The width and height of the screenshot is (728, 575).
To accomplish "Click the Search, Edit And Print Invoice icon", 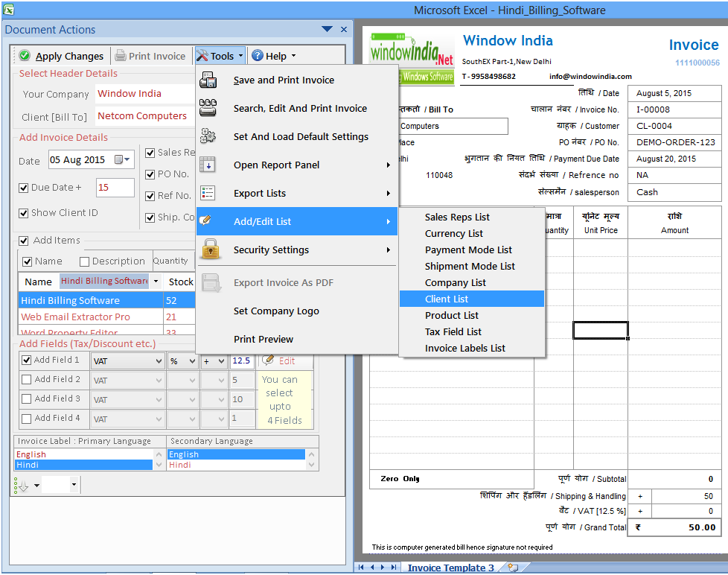I will [208, 108].
